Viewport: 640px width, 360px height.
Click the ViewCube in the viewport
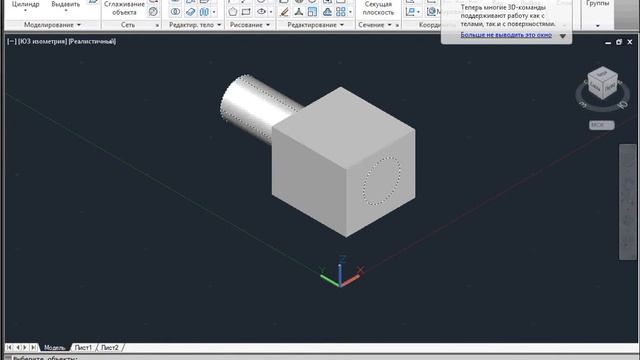[x=602, y=84]
